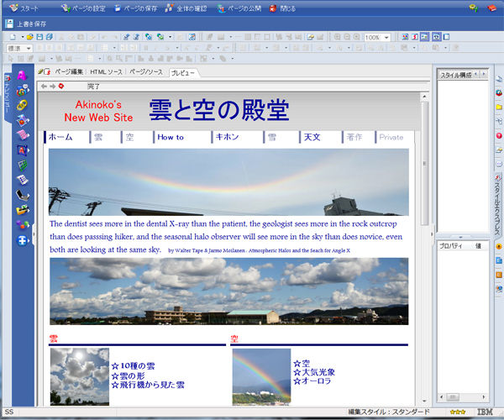Click the preview scroll down arrow
Image resolution: width=504 pixels, height=420 pixels.
click(x=424, y=401)
